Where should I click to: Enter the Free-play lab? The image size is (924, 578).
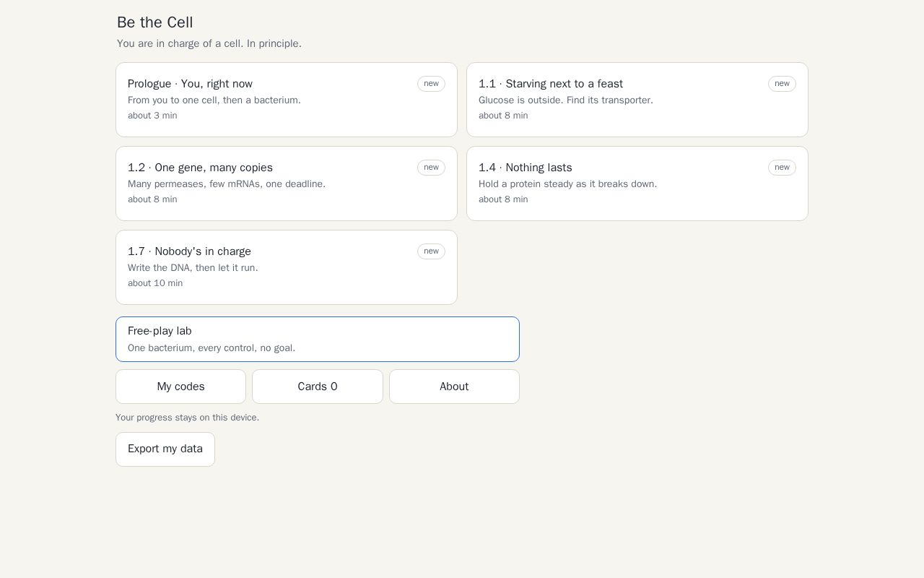click(318, 339)
